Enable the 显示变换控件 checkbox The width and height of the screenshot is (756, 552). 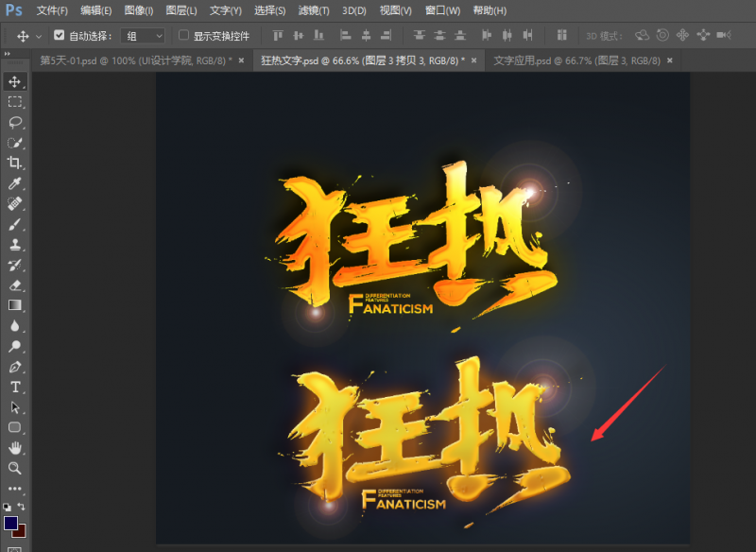click(x=184, y=36)
